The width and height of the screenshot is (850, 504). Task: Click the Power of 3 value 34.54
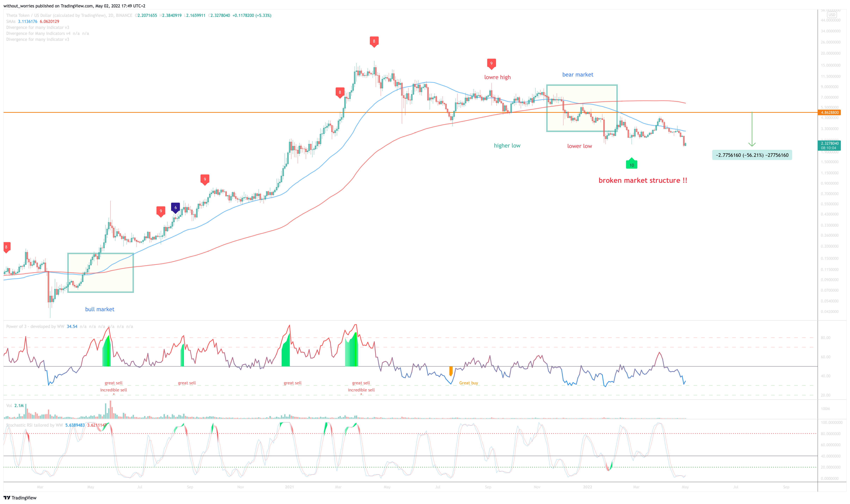pyautogui.click(x=72, y=327)
